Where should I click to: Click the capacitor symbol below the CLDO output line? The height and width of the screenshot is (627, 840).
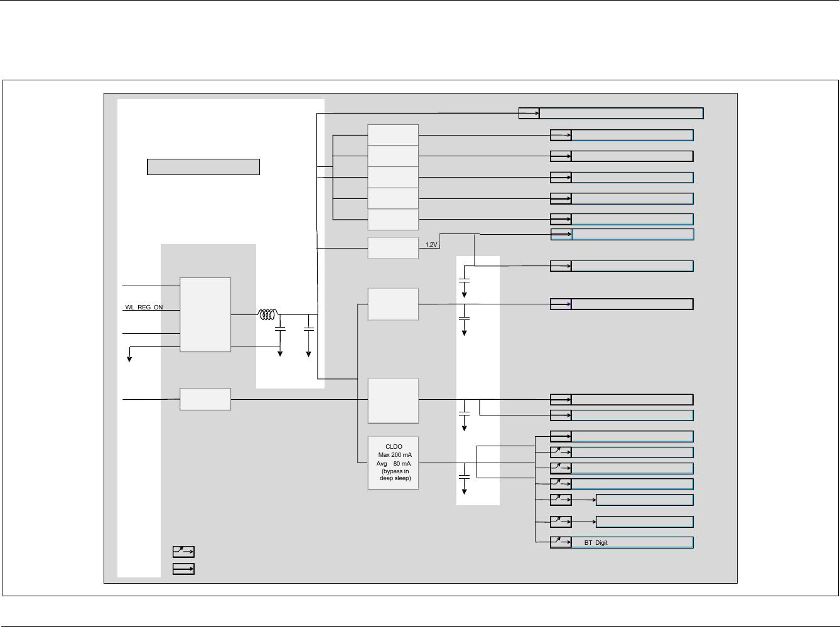[465, 471]
